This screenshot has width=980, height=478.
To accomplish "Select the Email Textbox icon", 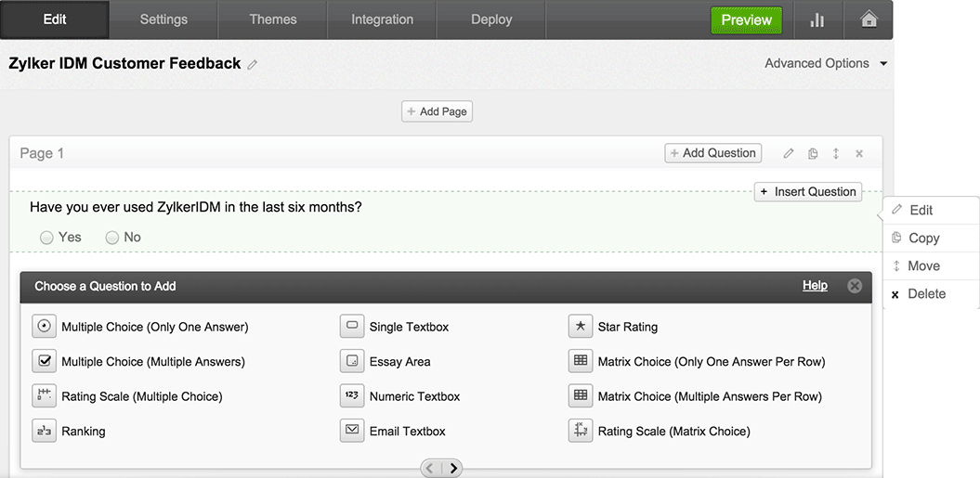I will (352, 431).
